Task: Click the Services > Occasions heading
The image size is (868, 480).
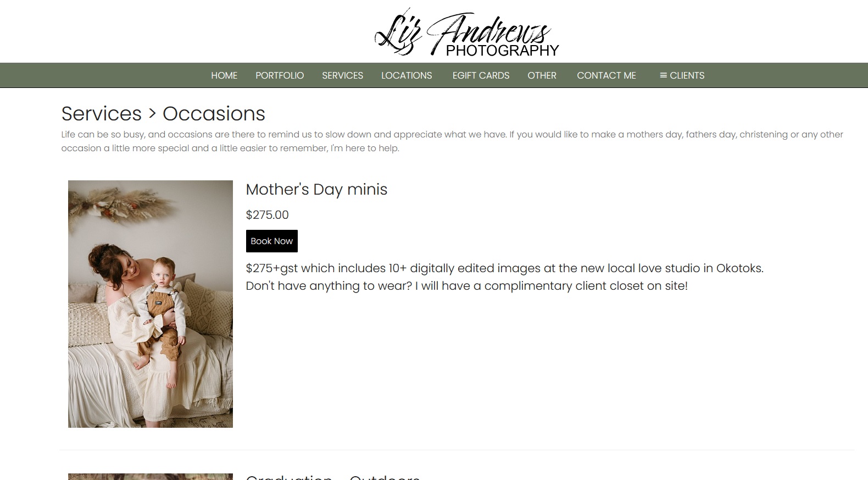Action: [x=163, y=114]
